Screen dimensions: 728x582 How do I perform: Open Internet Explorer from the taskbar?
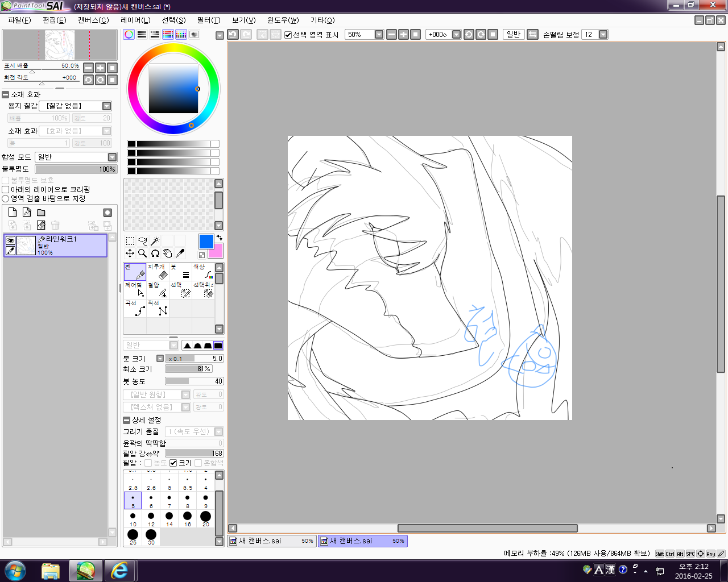(119, 570)
